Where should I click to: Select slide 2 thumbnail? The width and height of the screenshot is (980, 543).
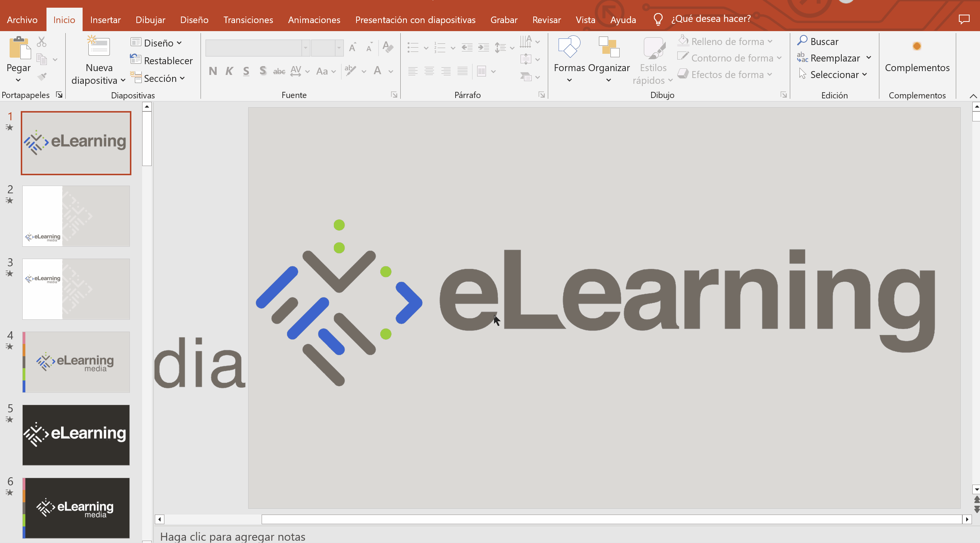click(x=76, y=216)
